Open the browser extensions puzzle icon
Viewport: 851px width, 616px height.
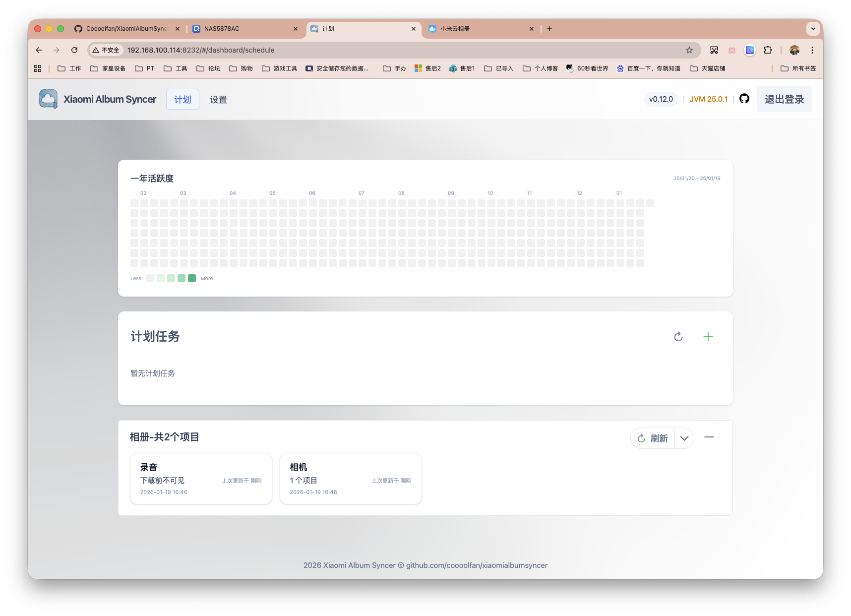click(x=768, y=50)
